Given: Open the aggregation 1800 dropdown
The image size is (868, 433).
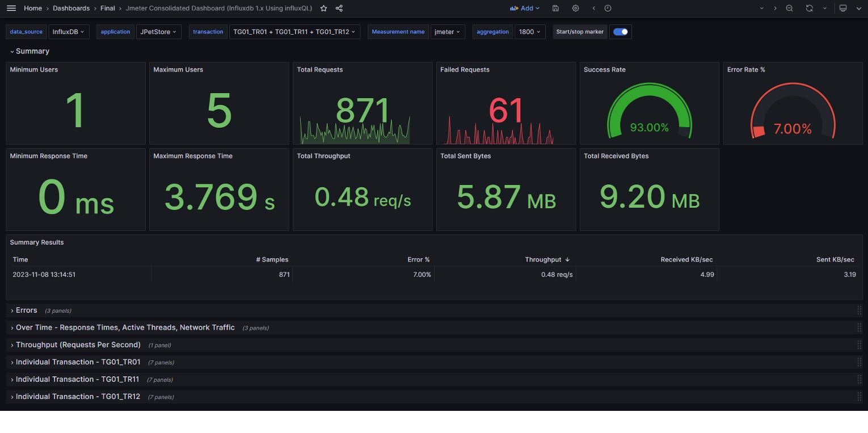Looking at the screenshot, I should click(530, 32).
